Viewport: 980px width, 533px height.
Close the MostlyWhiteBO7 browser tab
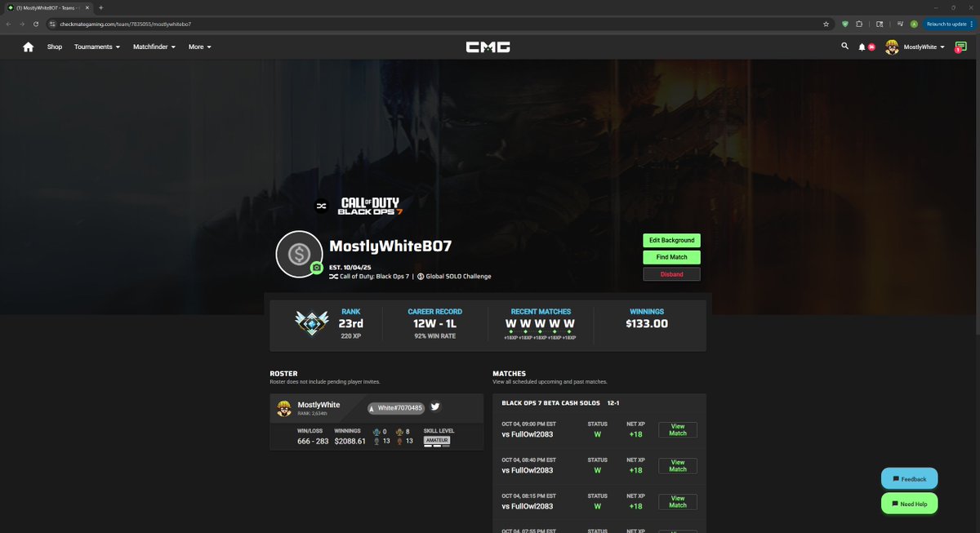pyautogui.click(x=87, y=7)
